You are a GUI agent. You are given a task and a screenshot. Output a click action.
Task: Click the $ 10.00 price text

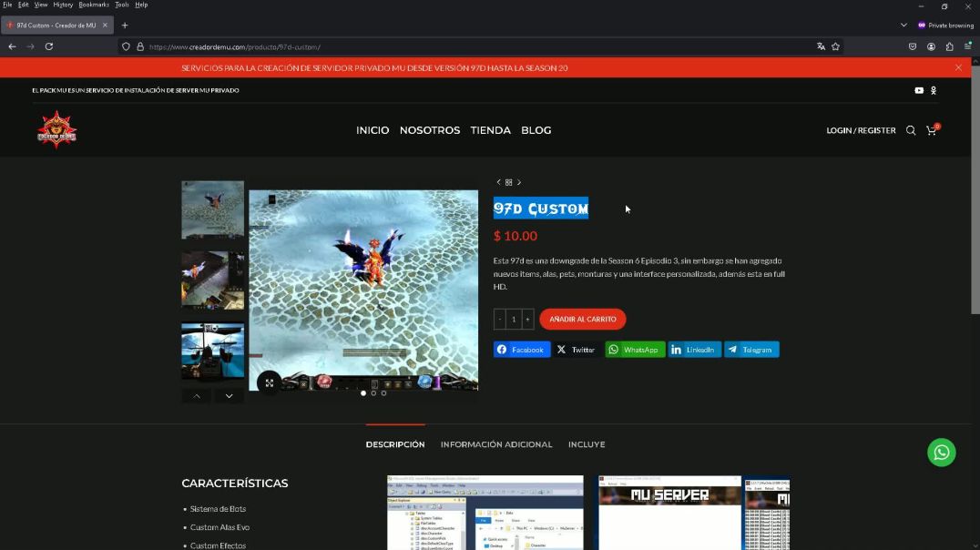click(x=516, y=236)
